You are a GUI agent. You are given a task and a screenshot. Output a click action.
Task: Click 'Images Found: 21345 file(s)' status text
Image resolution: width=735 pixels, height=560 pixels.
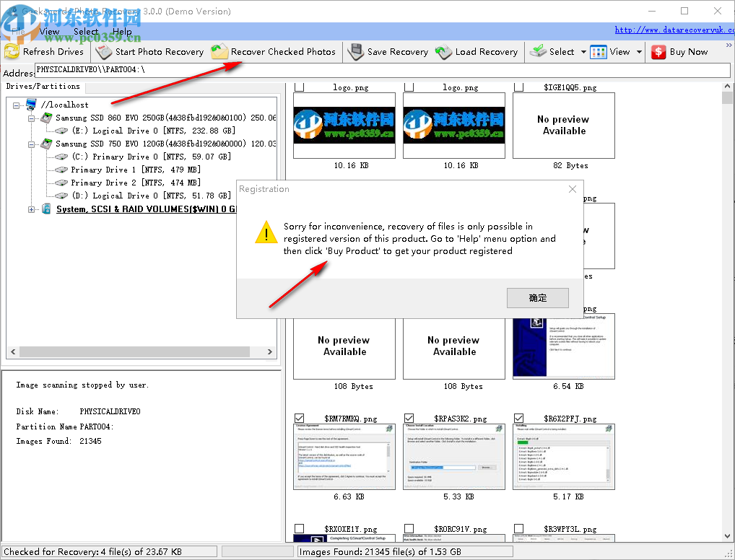click(380, 552)
